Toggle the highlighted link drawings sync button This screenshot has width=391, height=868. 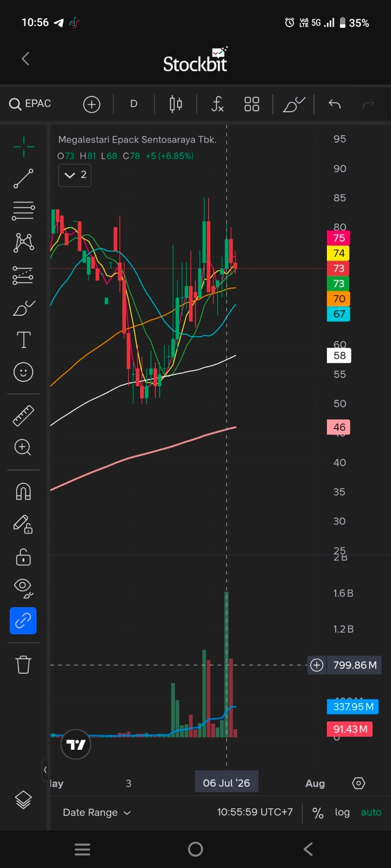point(23,621)
